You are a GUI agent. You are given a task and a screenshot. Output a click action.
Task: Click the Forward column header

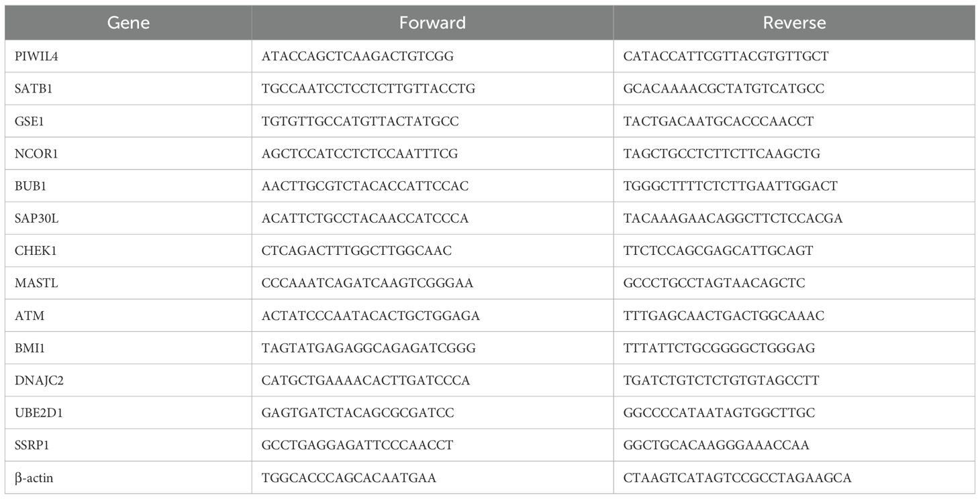[x=432, y=23]
